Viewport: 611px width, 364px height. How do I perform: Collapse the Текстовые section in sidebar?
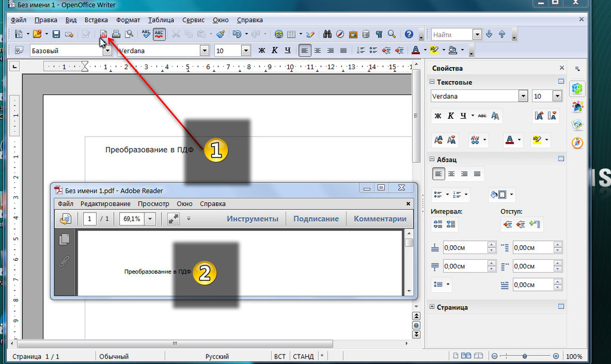(x=432, y=82)
